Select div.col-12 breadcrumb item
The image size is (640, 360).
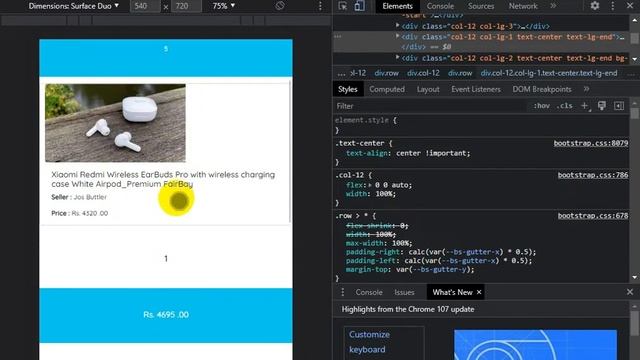[423, 73]
